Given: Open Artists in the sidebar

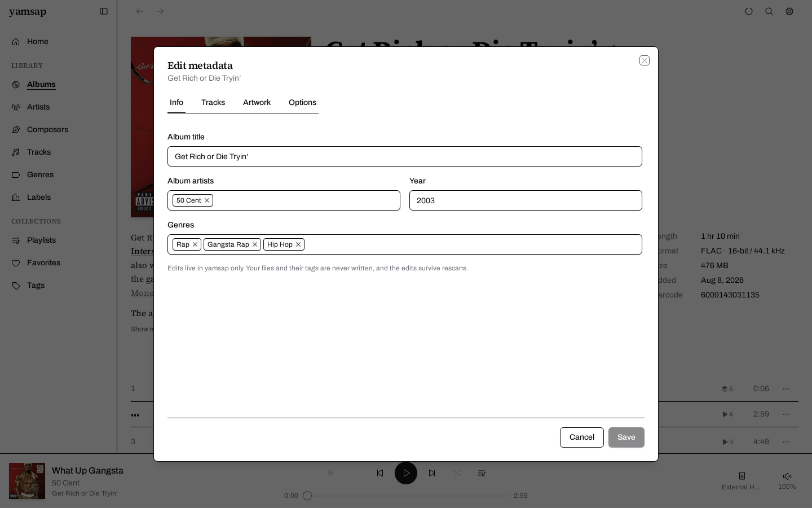Looking at the screenshot, I should [x=59, y=107].
